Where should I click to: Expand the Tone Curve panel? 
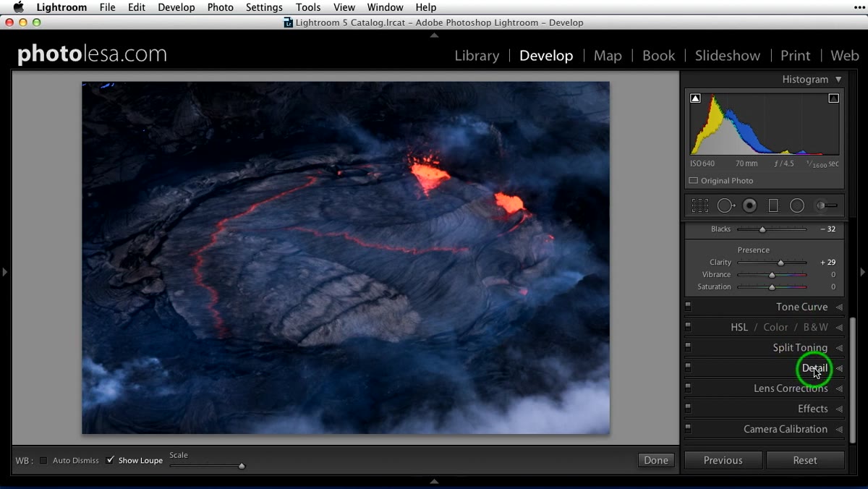pyautogui.click(x=801, y=307)
